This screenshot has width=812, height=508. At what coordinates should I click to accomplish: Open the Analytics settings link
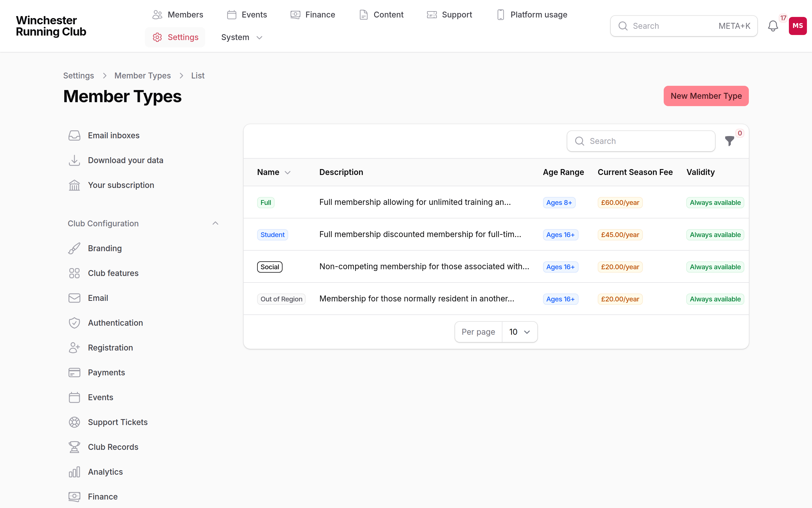(105, 472)
